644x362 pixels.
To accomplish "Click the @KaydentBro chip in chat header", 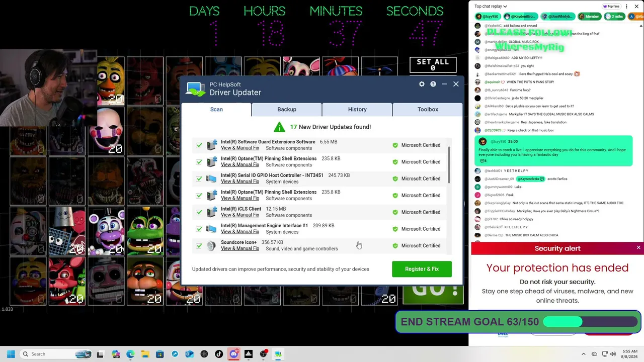I will 521,17.
